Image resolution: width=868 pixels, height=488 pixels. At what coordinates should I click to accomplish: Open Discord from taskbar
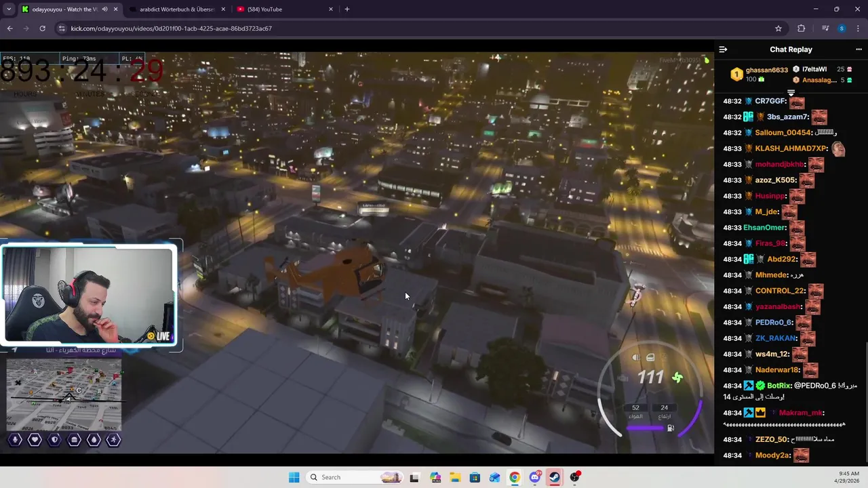pyautogui.click(x=535, y=477)
